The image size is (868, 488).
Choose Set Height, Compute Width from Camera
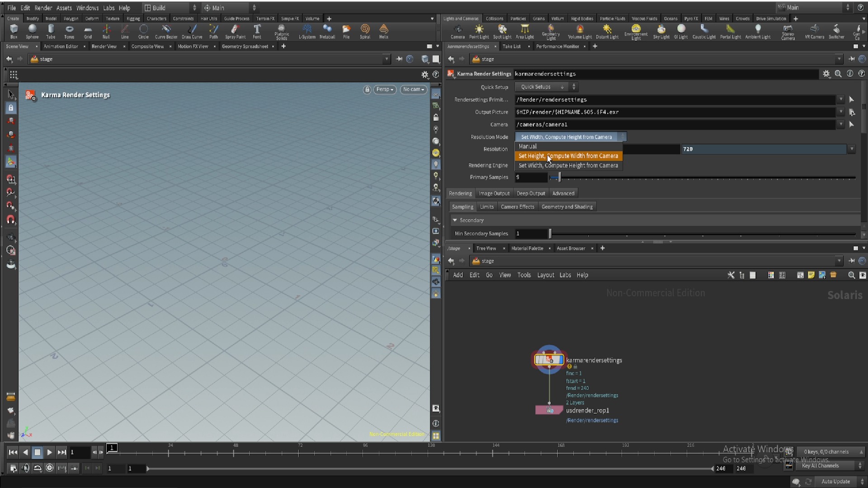tap(568, 156)
